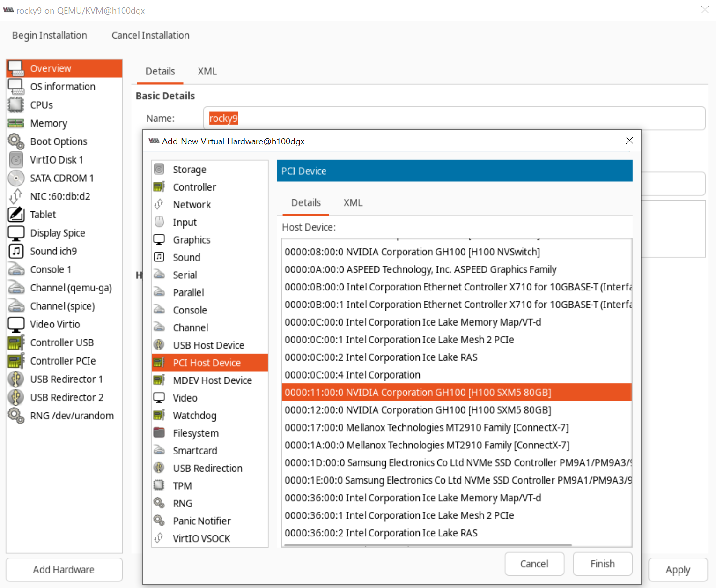Click the Network arrows icon in the dialog
716x588 pixels.
pos(159,204)
